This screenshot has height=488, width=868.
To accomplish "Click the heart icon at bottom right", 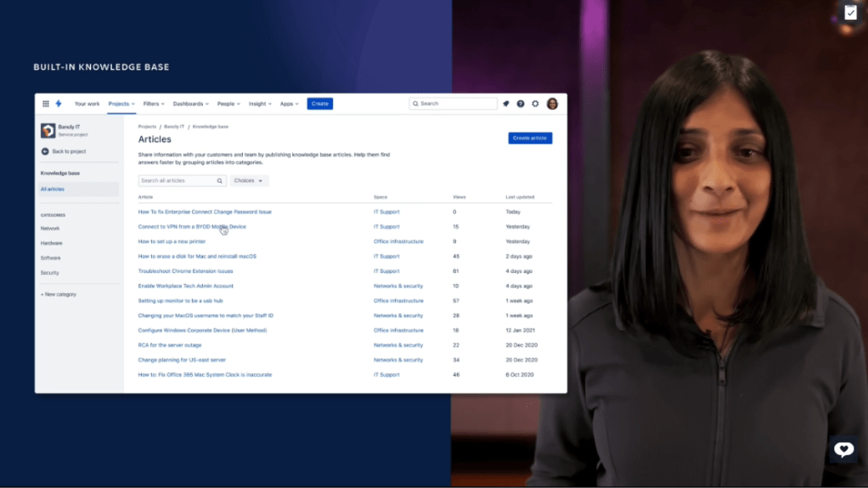I will point(843,450).
